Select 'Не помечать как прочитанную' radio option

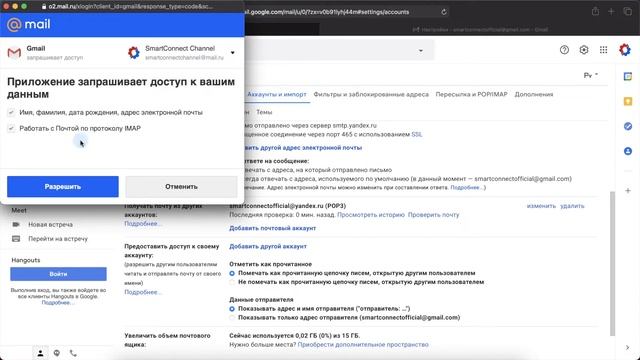pos(232,282)
